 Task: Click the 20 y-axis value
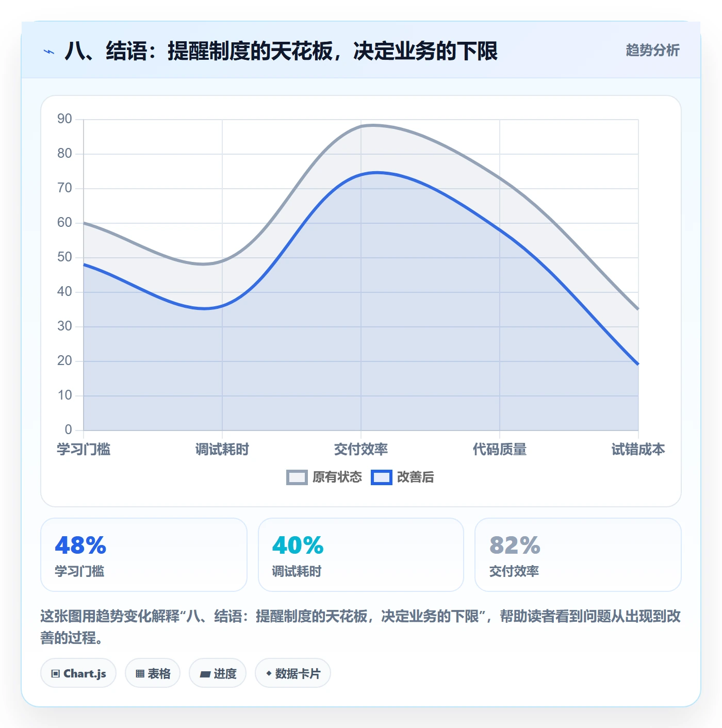point(64,361)
